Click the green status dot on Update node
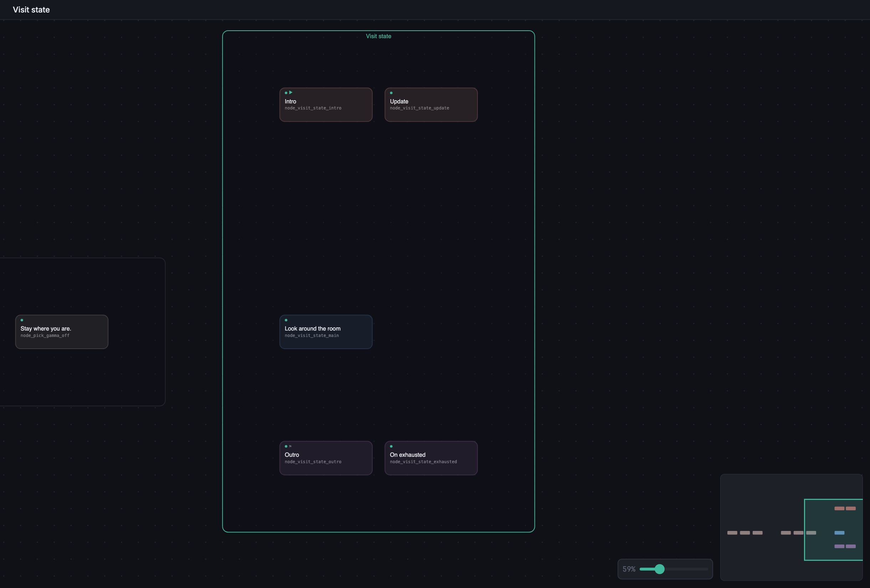Viewport: 870px width, 588px height. [x=391, y=93]
